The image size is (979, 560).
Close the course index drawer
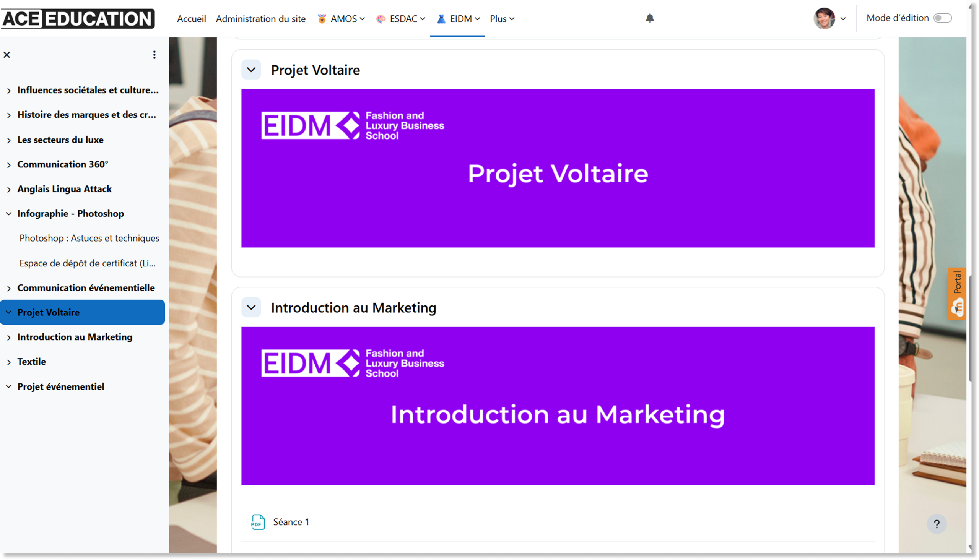[x=7, y=55]
